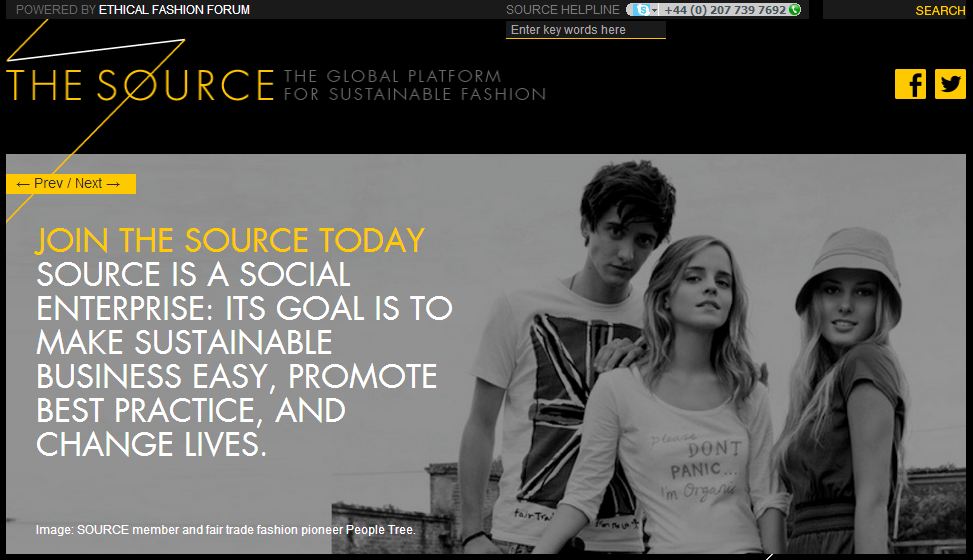Go to the previous slide with Prev

[x=40, y=184]
